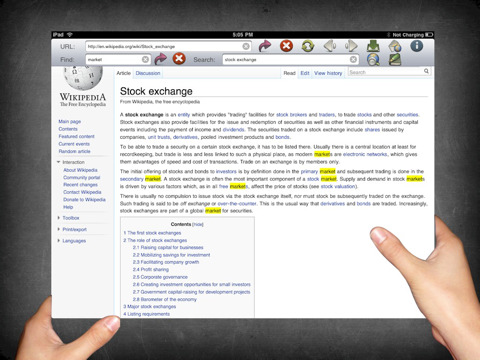
Task: Open the Community portal link
Action: pyautogui.click(x=82, y=177)
